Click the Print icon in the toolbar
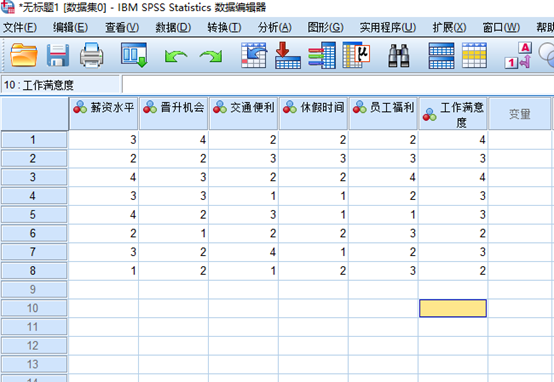 pyautogui.click(x=92, y=55)
